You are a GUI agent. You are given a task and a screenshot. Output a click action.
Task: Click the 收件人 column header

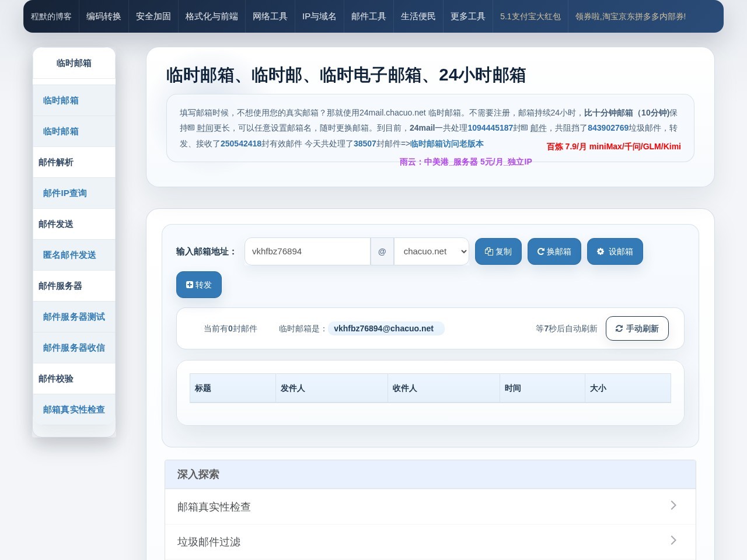[444, 388]
